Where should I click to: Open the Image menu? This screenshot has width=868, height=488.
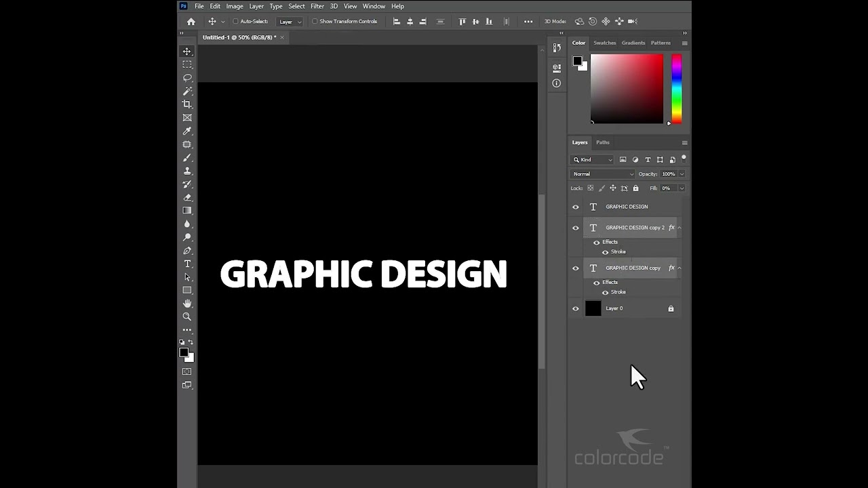coord(235,6)
